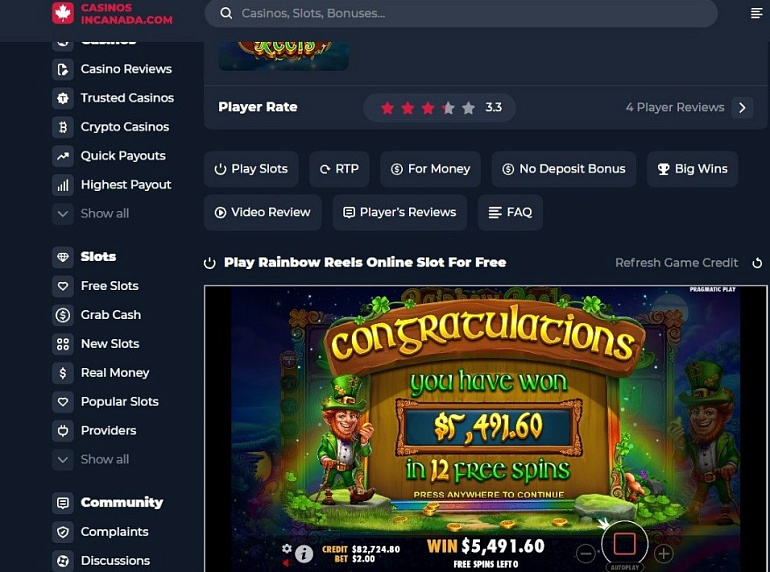Click the Crypto Casinos bitcoin icon
770x572 pixels.
tap(63, 127)
